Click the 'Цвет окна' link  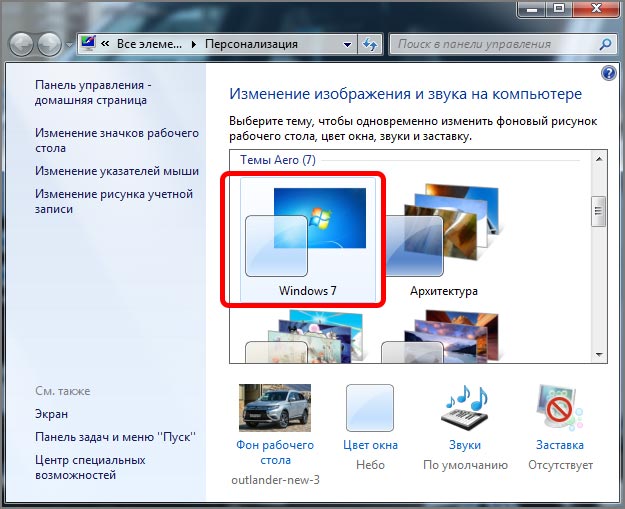(370, 445)
